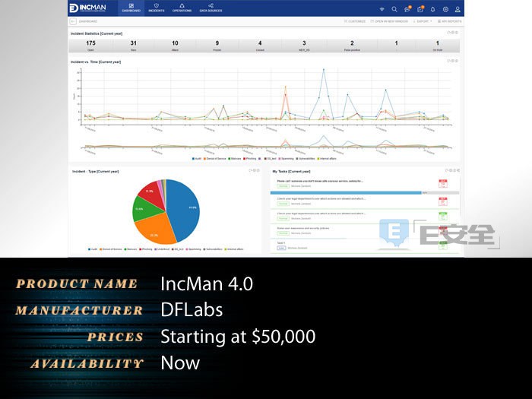Click the My Tasks widget control icons
The height and width of the screenshot is (399, 532).
coord(453,170)
